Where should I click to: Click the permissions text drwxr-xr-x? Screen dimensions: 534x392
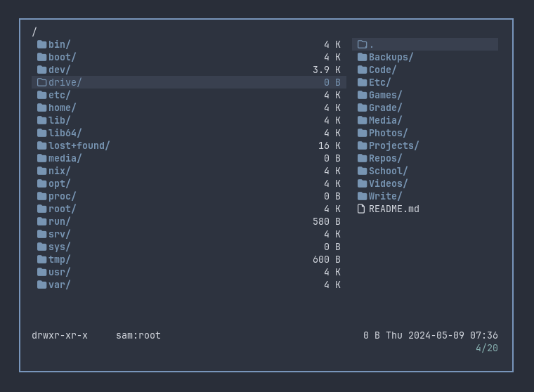click(x=60, y=336)
